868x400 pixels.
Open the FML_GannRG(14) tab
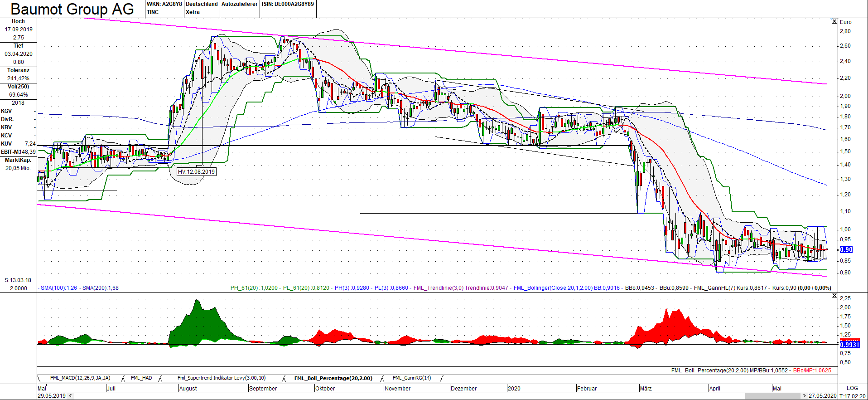[x=412, y=378]
